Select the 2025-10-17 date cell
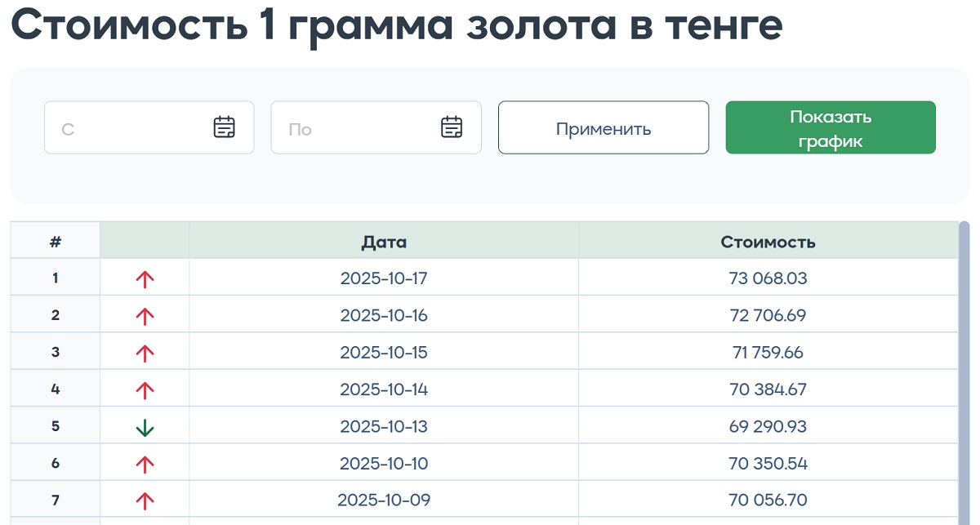 tap(384, 278)
